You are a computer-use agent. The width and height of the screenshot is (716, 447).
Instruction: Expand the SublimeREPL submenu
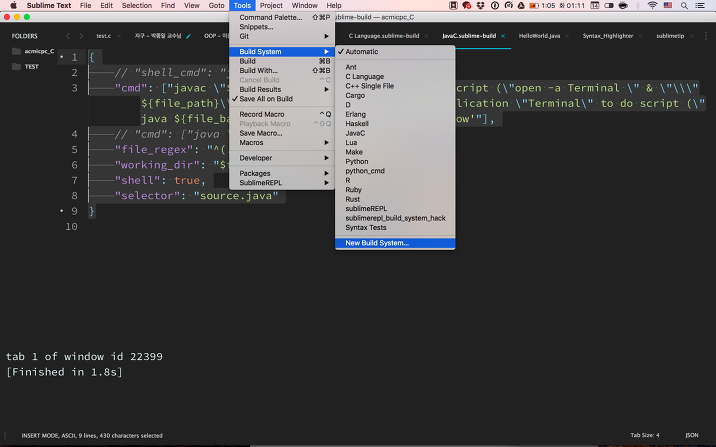pos(282,183)
